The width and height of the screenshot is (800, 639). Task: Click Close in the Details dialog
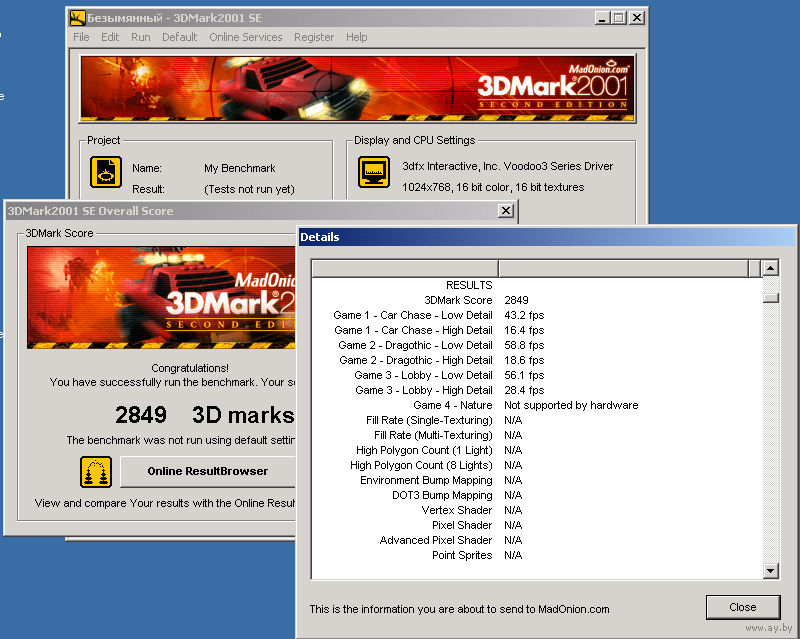click(743, 607)
